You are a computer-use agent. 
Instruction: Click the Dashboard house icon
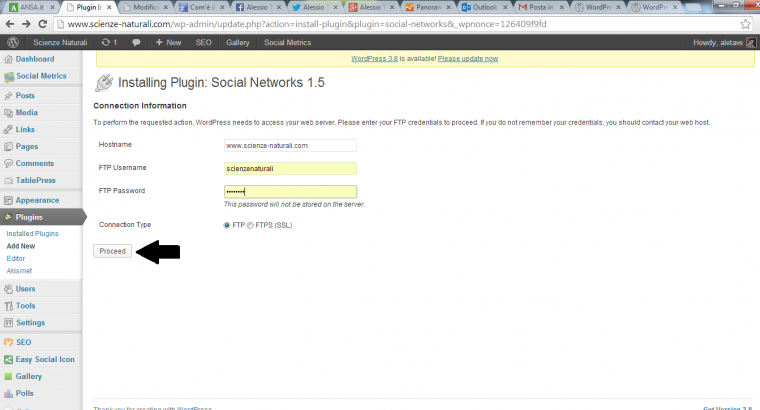pyautogui.click(x=8, y=59)
